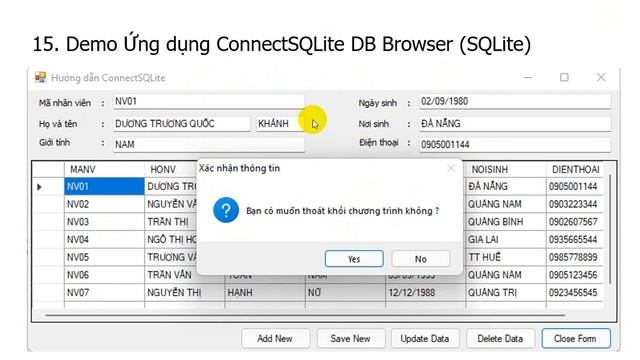Click phone number 0902607567
This screenshot has height=360, width=640.
[x=575, y=222]
